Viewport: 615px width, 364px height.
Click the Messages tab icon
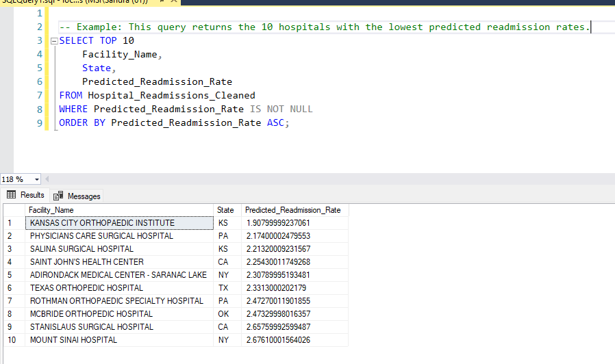[58, 196]
